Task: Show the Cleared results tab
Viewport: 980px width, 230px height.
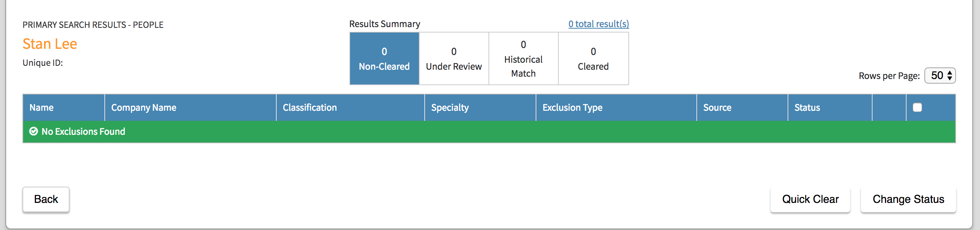Action: pos(593,58)
